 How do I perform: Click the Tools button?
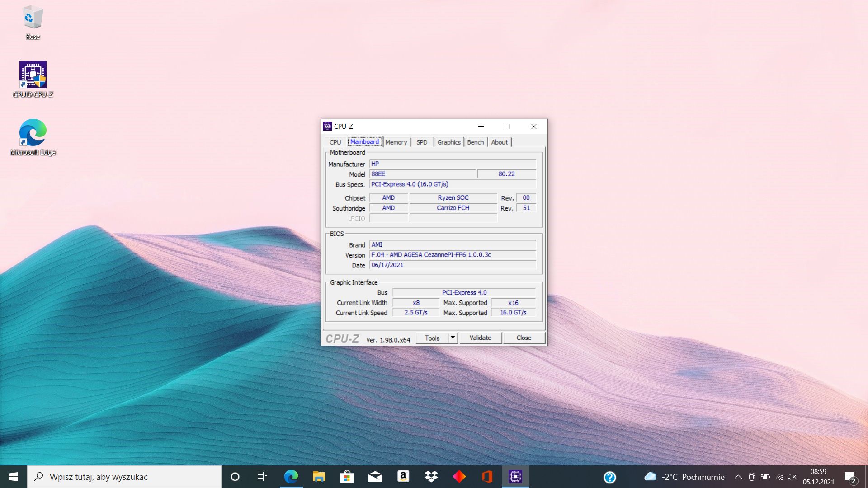(432, 338)
